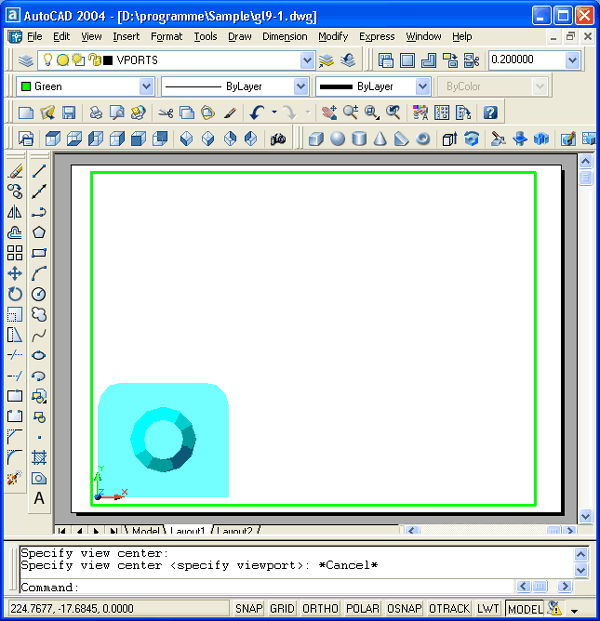The width and height of the screenshot is (600, 621).
Task: Select the Rotate modify tool
Action: 15,294
